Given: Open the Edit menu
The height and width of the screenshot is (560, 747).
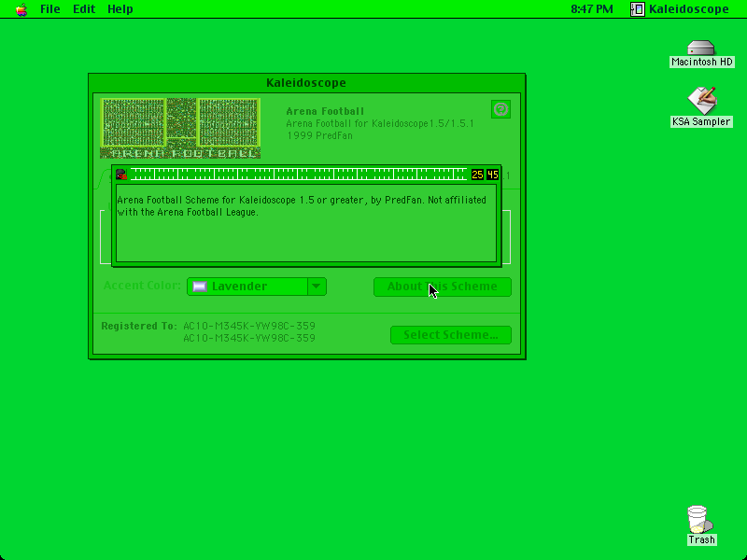Looking at the screenshot, I should point(84,9).
